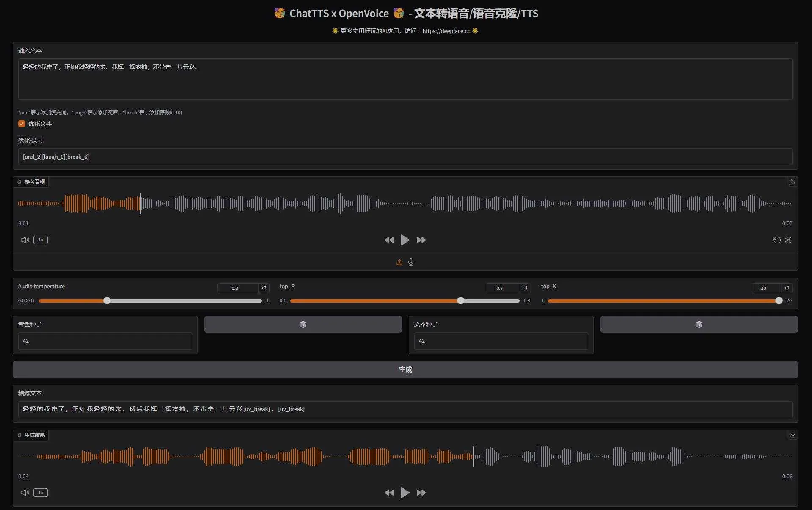Adjust the top_K slider handle
The image size is (812, 510).
click(779, 300)
